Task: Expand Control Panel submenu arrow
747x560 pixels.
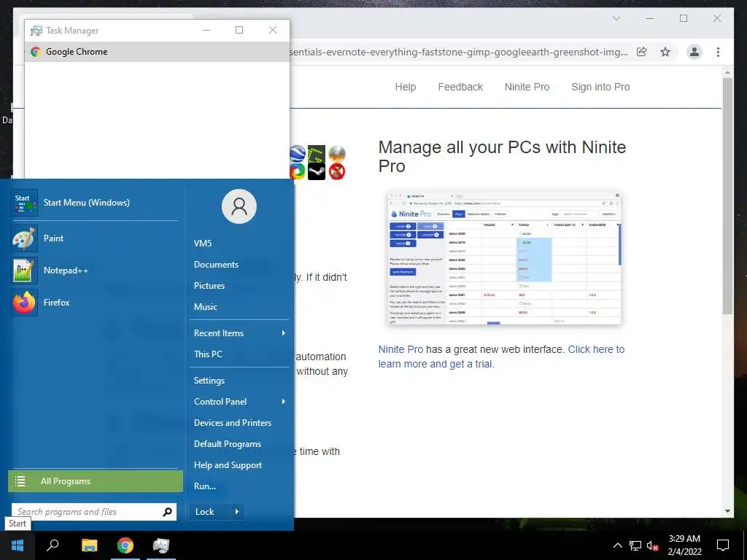Action: pos(284,402)
